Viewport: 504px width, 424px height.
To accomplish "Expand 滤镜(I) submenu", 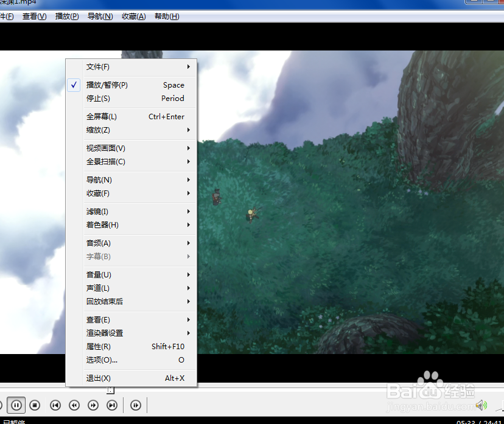I will click(131, 212).
